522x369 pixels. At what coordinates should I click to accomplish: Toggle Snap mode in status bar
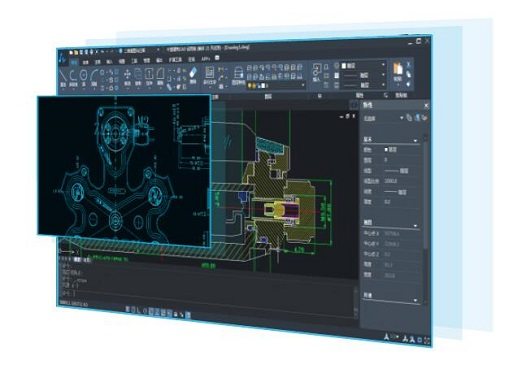pos(128,310)
